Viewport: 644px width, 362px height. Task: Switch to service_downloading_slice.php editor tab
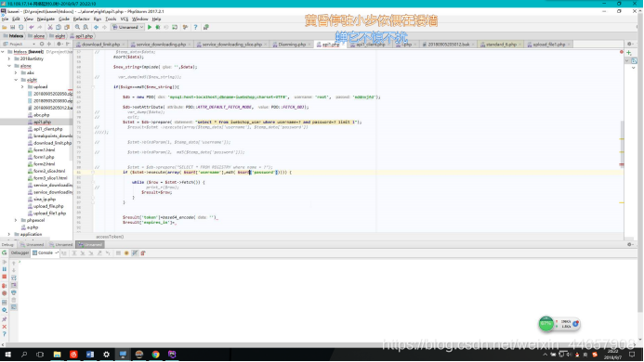[232, 45]
